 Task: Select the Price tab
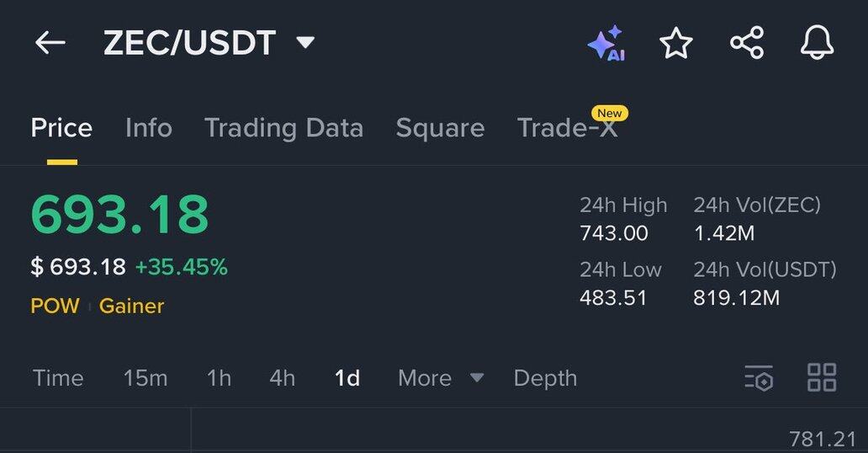click(x=61, y=128)
